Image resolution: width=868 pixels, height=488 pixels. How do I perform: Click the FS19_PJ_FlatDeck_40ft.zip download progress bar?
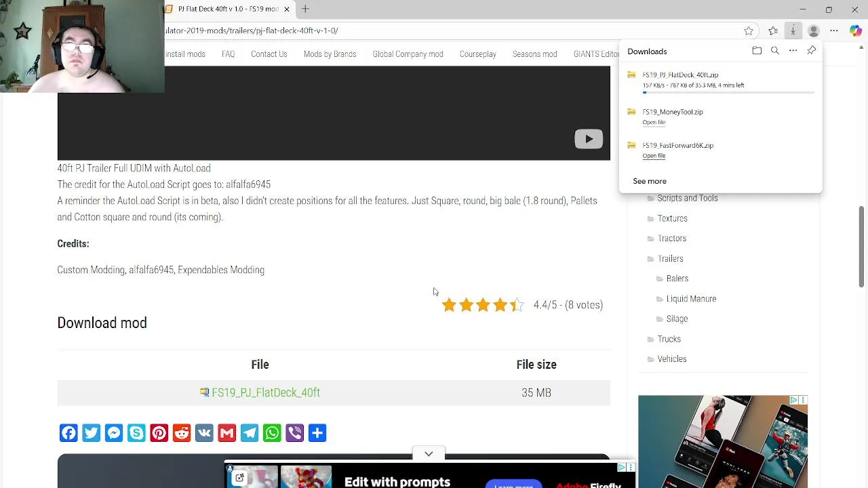pos(728,92)
